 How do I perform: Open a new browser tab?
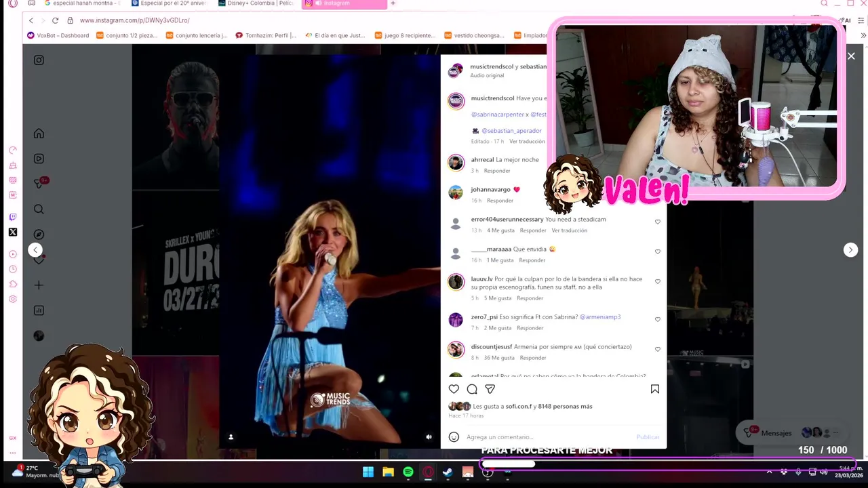[x=393, y=3]
